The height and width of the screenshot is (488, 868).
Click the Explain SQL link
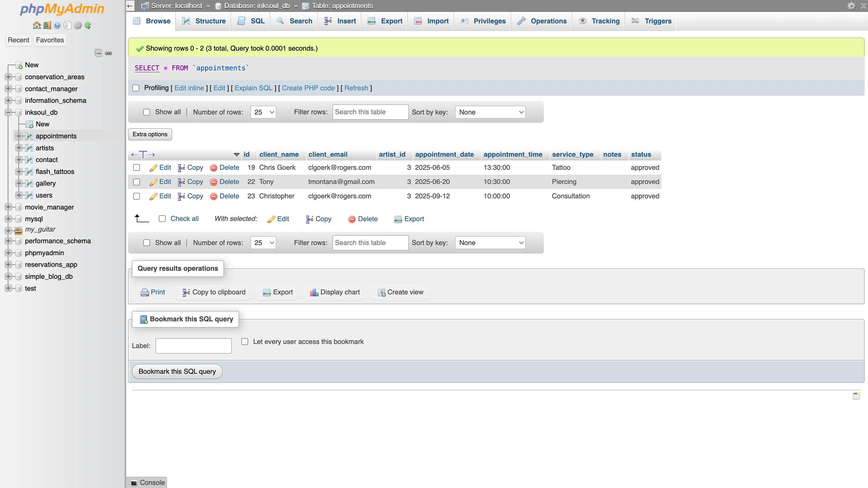[253, 88]
